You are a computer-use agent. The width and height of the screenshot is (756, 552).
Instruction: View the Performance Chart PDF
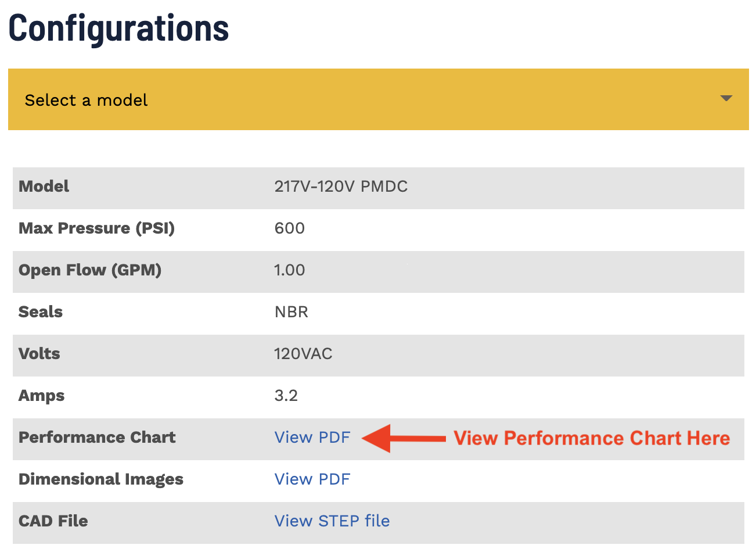tap(312, 437)
